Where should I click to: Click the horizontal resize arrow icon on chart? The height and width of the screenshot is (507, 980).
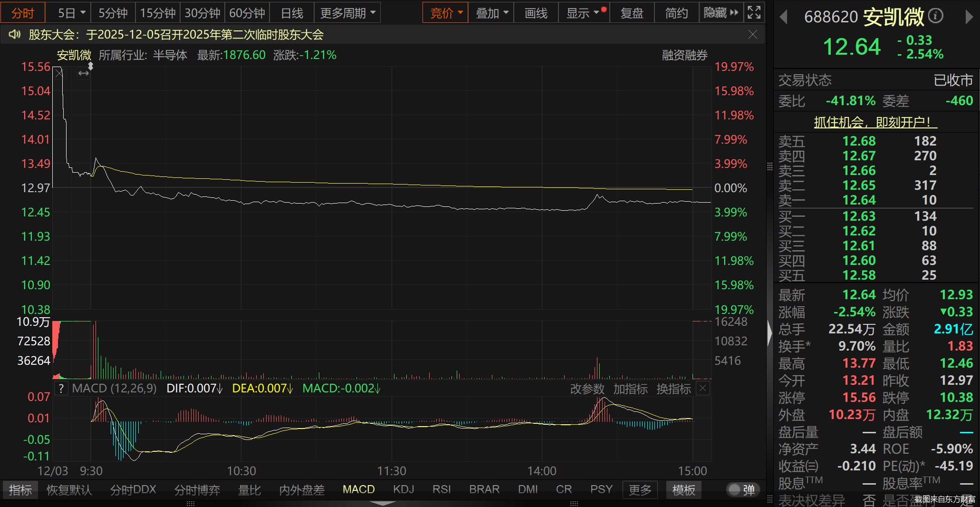tap(84, 73)
